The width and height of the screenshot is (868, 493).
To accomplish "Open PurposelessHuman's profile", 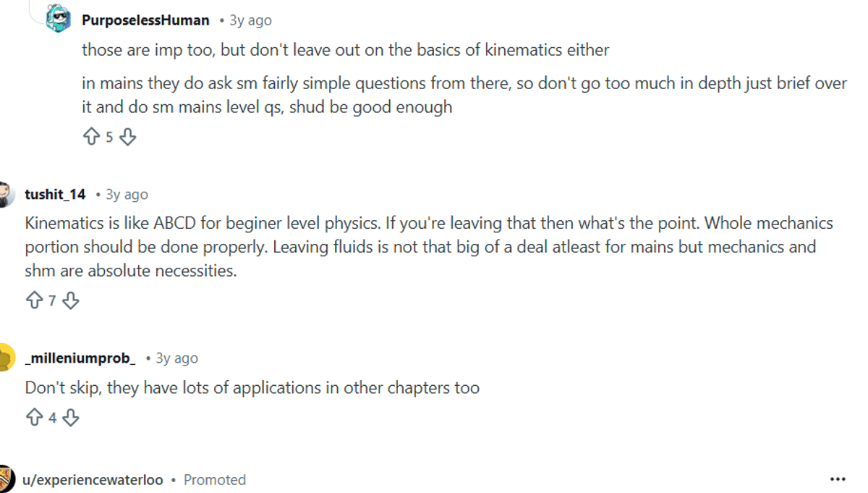I will 145,20.
